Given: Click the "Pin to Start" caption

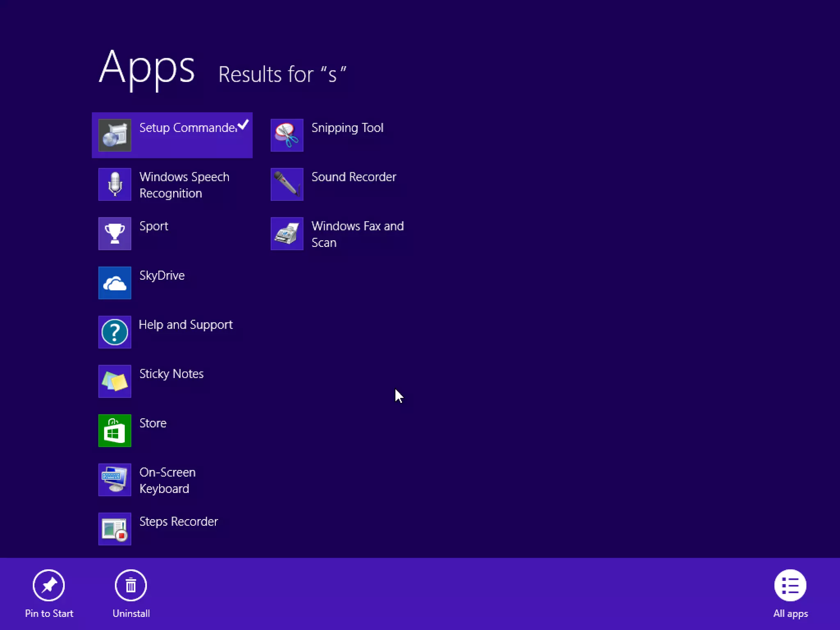Looking at the screenshot, I should [x=49, y=614].
